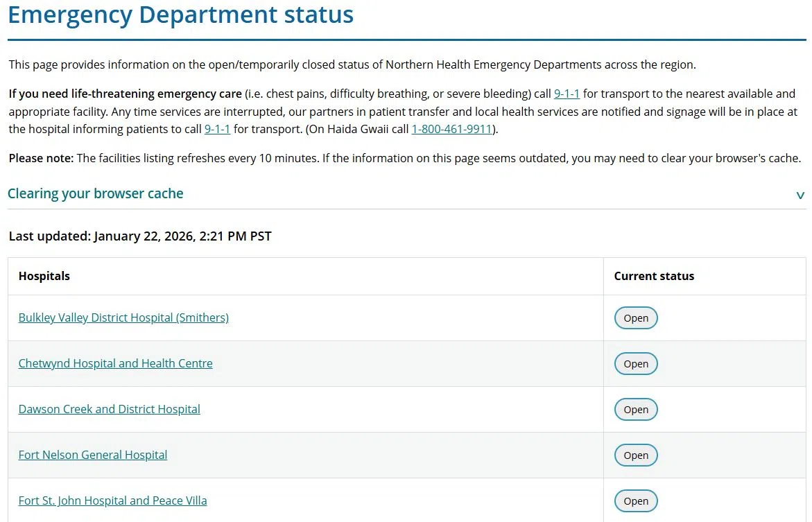The width and height of the screenshot is (812, 522).
Task: Open Bulkley Valley District Hospital (Smithers) link
Action: (123, 318)
